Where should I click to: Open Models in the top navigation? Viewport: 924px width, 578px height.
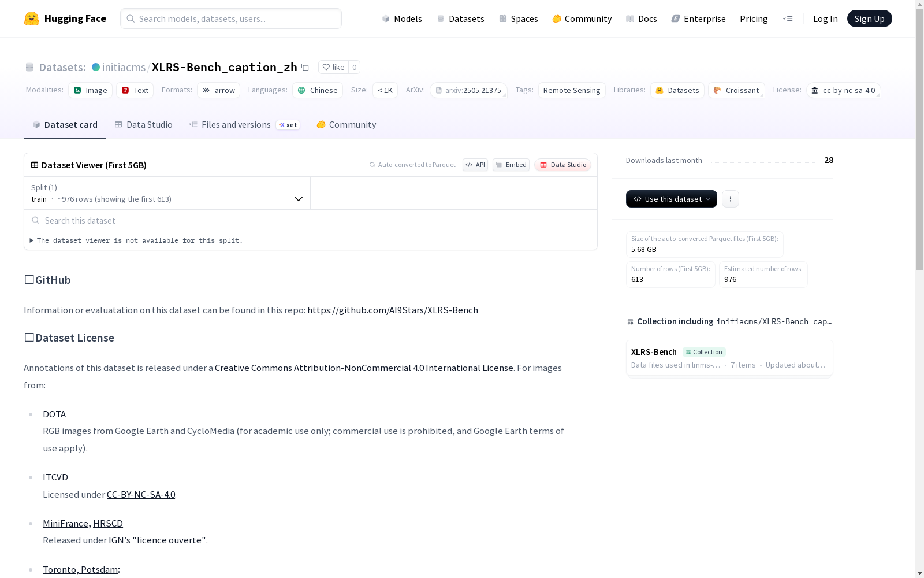[x=402, y=18]
